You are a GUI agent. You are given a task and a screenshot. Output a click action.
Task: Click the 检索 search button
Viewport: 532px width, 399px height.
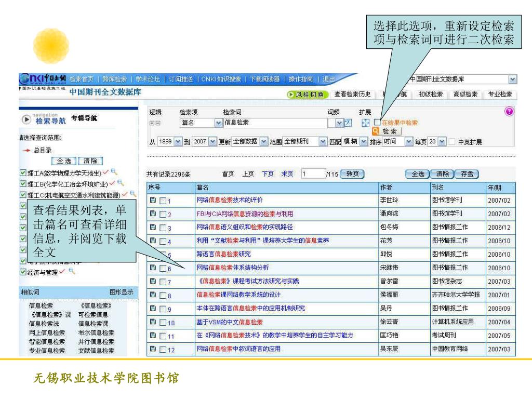387,131
